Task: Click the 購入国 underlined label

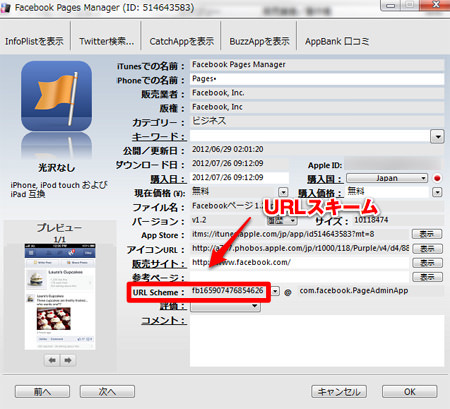Action: (x=324, y=179)
